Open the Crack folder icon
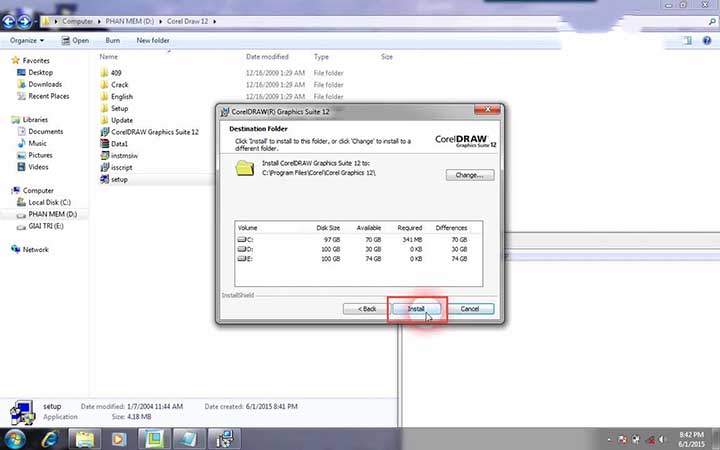Image resolution: width=720 pixels, height=450 pixels. click(x=105, y=85)
